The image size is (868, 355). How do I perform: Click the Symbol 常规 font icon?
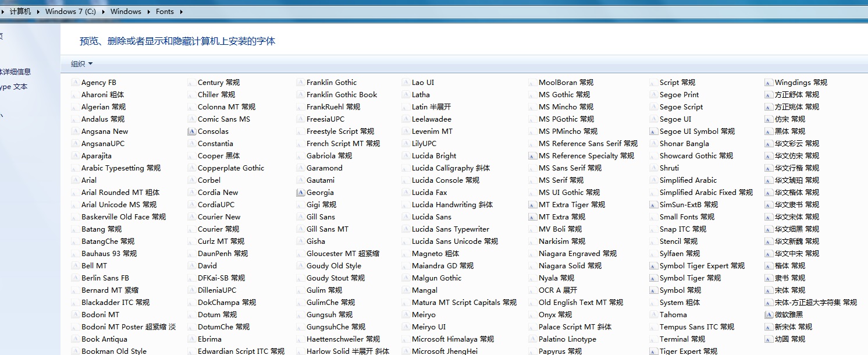point(653,290)
